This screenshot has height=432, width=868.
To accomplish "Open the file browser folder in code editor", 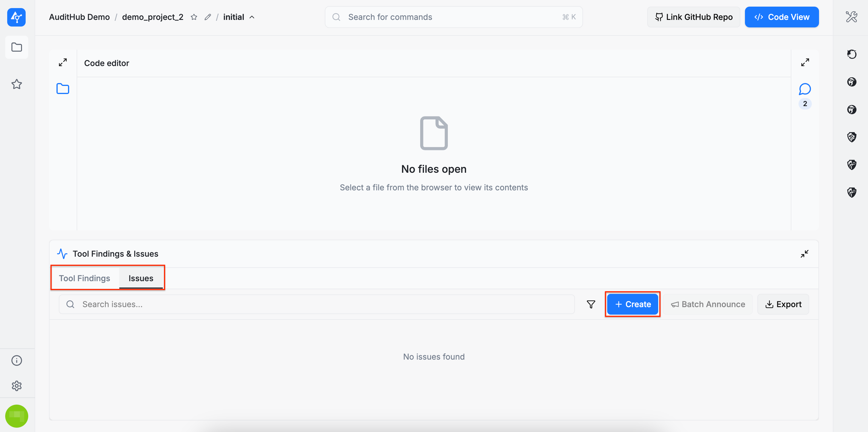I will click(x=63, y=89).
